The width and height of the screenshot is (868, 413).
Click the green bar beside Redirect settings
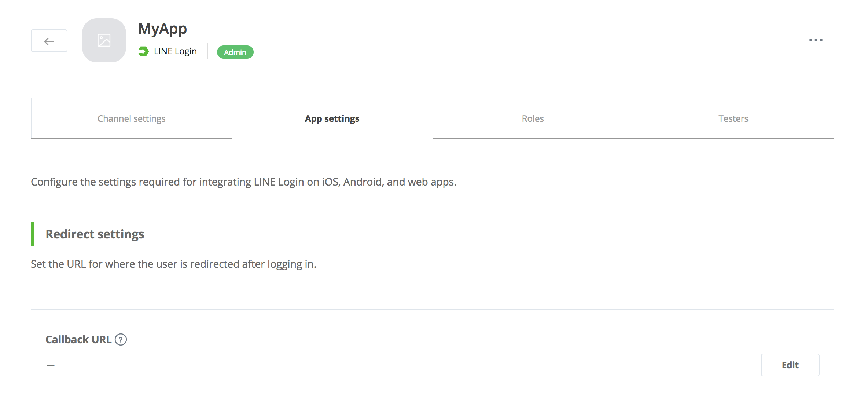(x=32, y=234)
